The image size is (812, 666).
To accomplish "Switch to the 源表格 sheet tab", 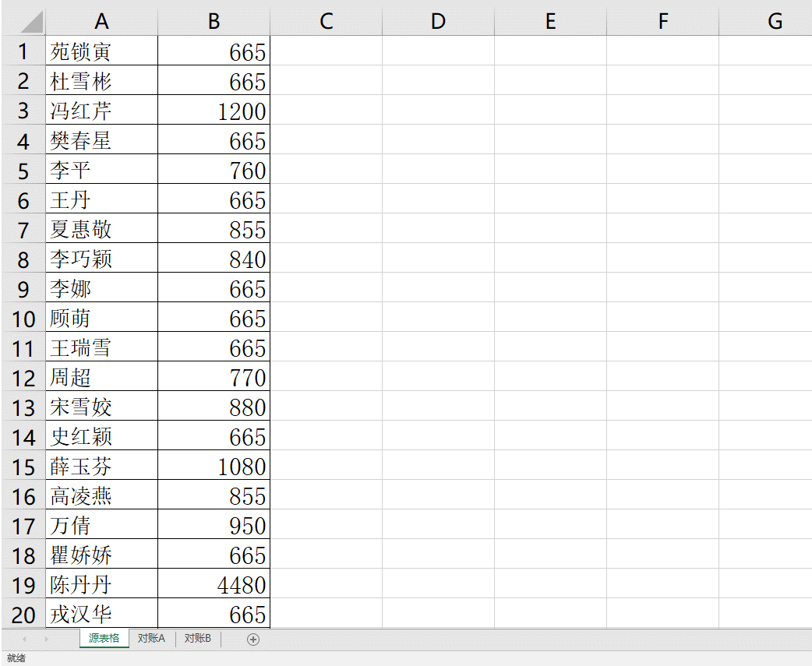I will [104, 638].
